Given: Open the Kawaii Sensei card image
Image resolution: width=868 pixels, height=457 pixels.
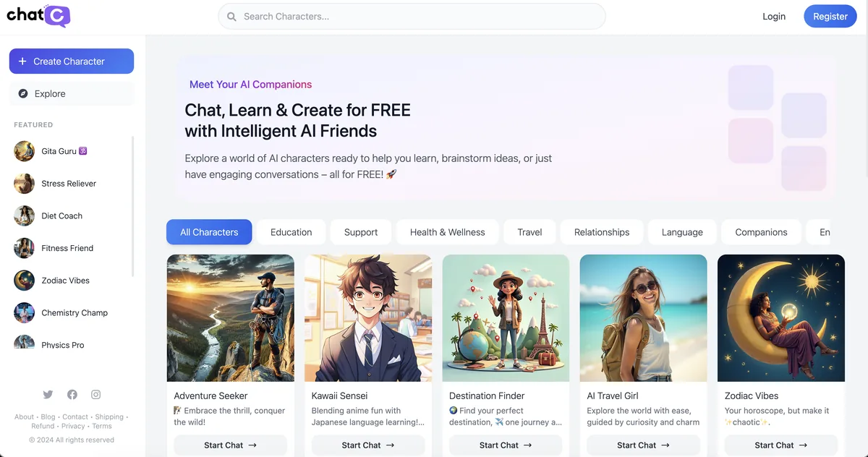Looking at the screenshot, I should tap(368, 318).
